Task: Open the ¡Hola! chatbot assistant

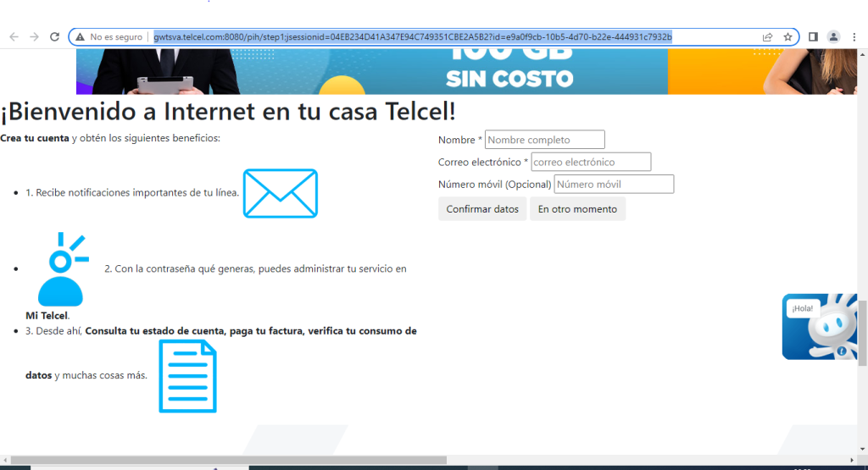Action: point(820,326)
